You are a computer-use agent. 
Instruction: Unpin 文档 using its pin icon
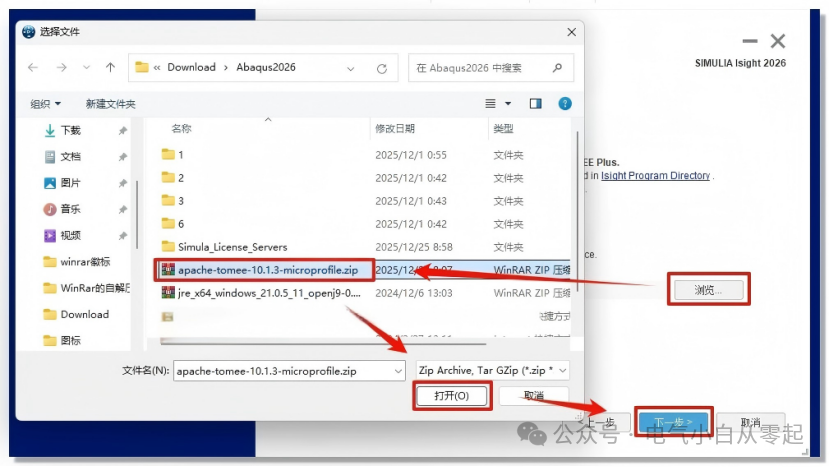[x=122, y=157]
